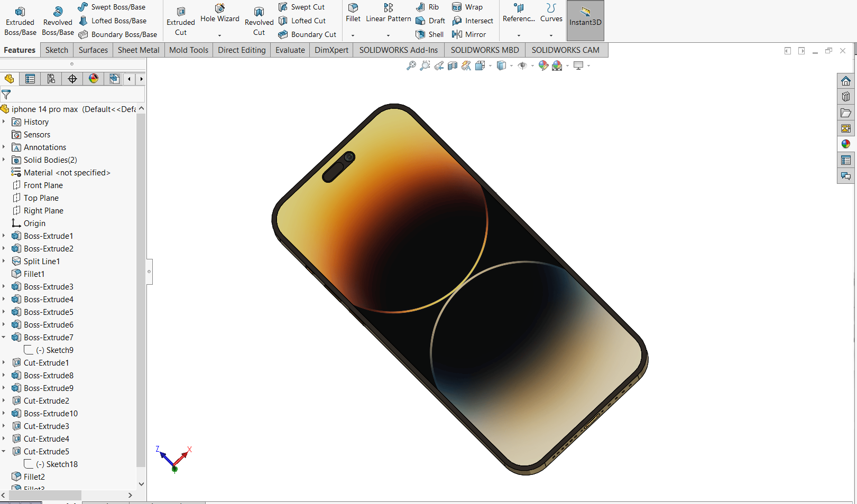857x504 pixels.
Task: Switch to the Sketch tab
Action: click(57, 50)
